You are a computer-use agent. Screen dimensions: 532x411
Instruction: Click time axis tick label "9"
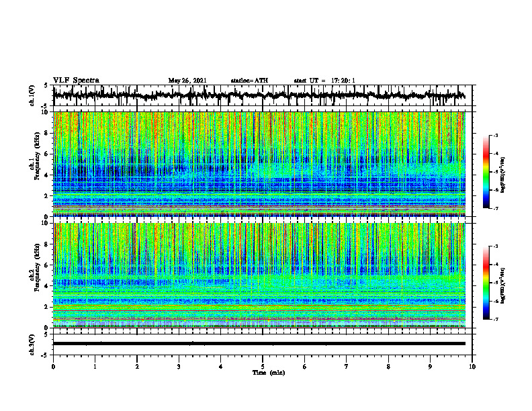tap(430, 367)
